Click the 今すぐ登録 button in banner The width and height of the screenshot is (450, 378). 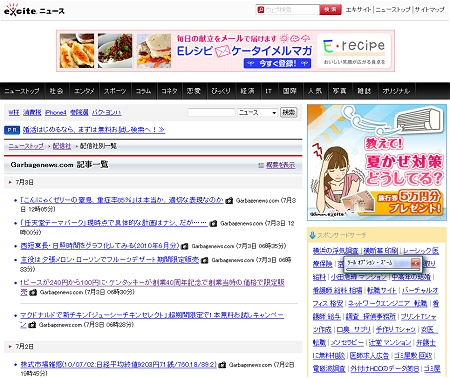277,63
